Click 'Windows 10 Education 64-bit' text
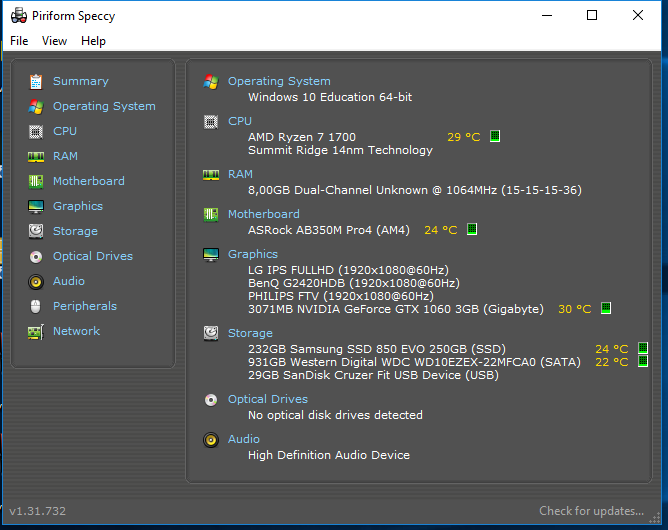This screenshot has height=530, width=668. (330, 97)
